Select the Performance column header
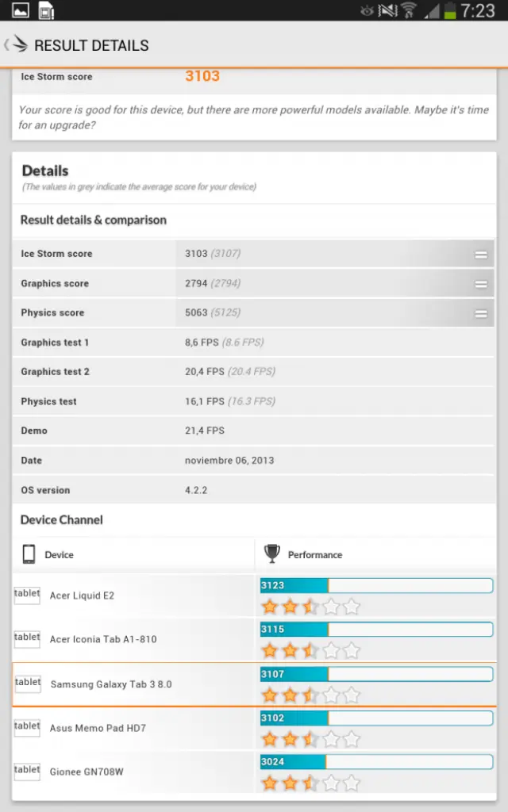Screen dimensions: 508x812 (x=315, y=555)
